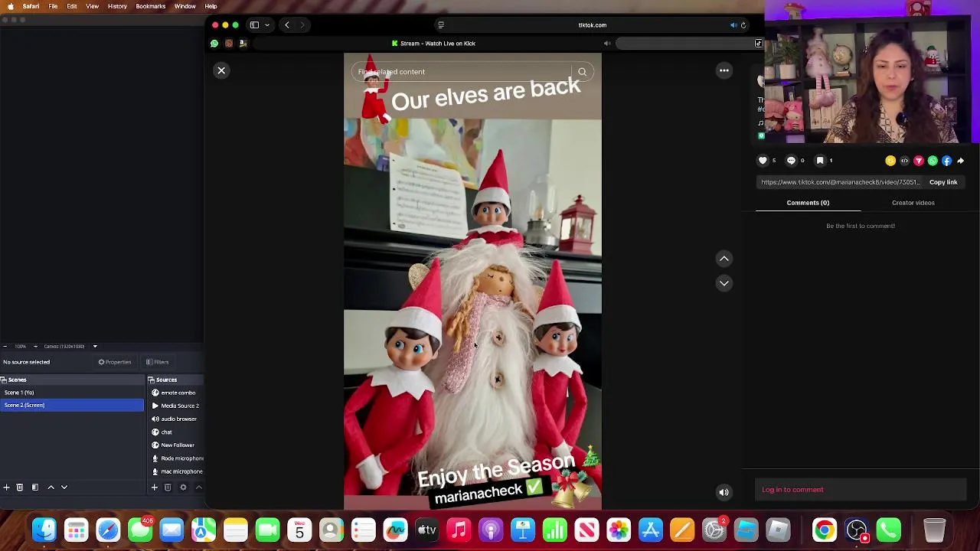Reload the page in Safari

click(x=743, y=25)
